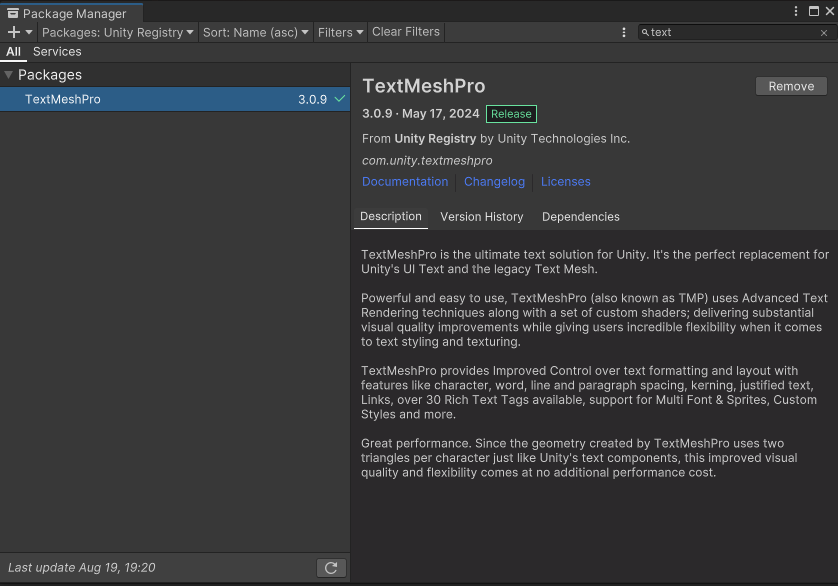Click the Remove button
This screenshot has width=838, height=586.
point(791,86)
